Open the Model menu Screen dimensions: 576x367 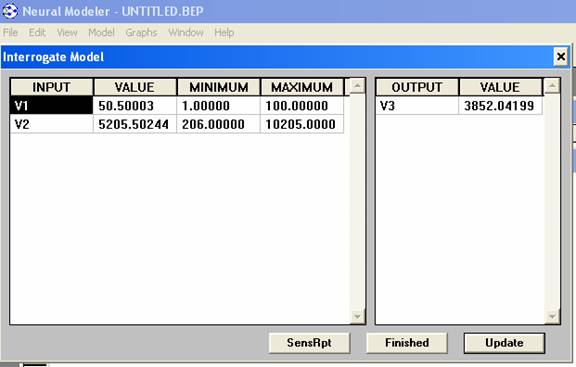[x=101, y=32]
